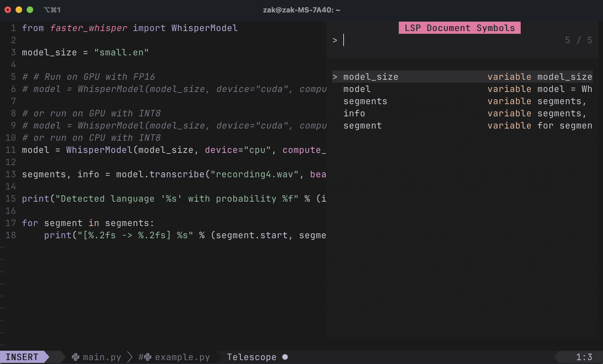The image size is (603, 364).
Task: Select the model symbol entry
Action: (357, 89)
